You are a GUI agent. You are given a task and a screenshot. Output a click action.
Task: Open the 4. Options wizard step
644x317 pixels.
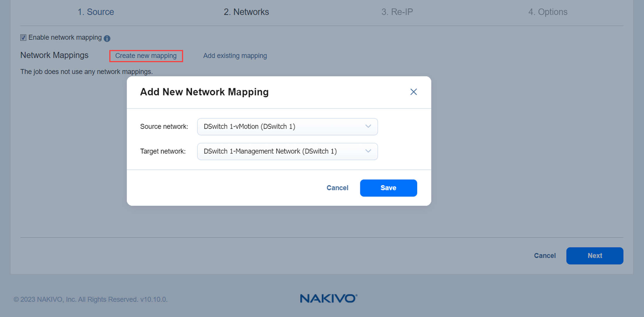tap(548, 12)
